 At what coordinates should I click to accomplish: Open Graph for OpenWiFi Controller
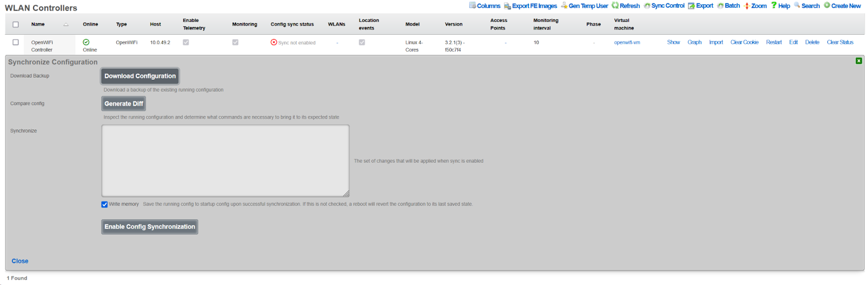pyautogui.click(x=694, y=42)
